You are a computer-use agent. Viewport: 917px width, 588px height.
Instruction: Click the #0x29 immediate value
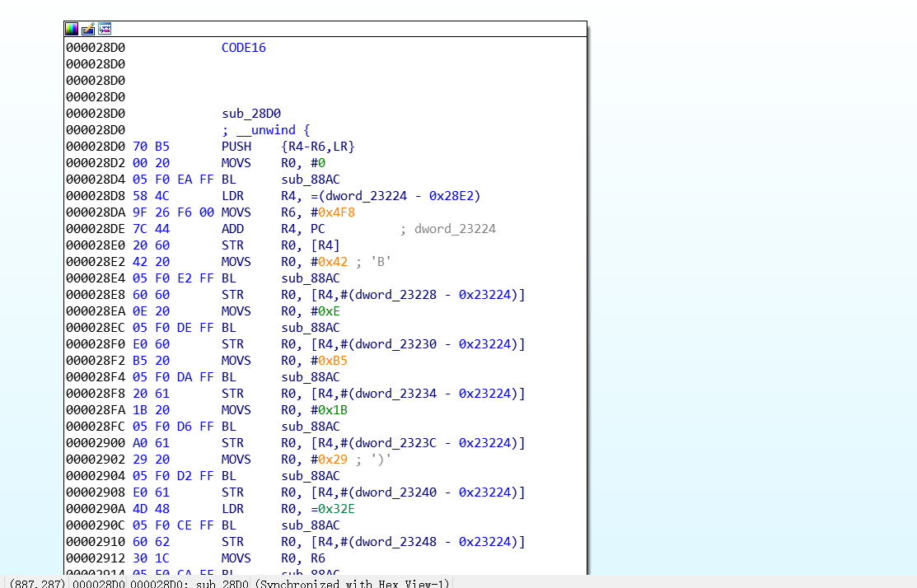tap(330, 460)
